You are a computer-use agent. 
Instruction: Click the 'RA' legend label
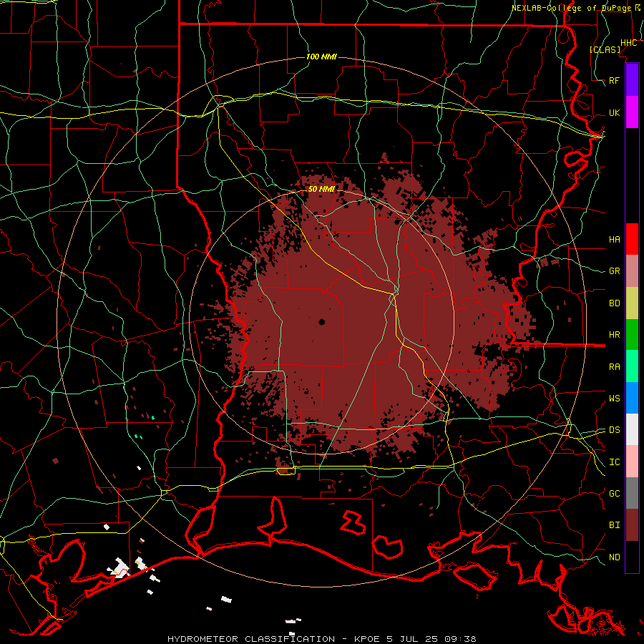click(x=615, y=366)
